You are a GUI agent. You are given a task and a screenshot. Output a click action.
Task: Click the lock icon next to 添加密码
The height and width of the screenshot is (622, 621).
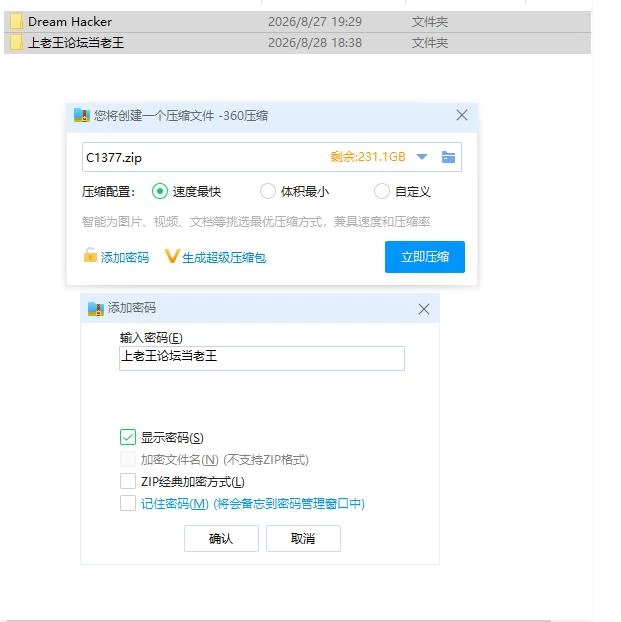[90, 255]
